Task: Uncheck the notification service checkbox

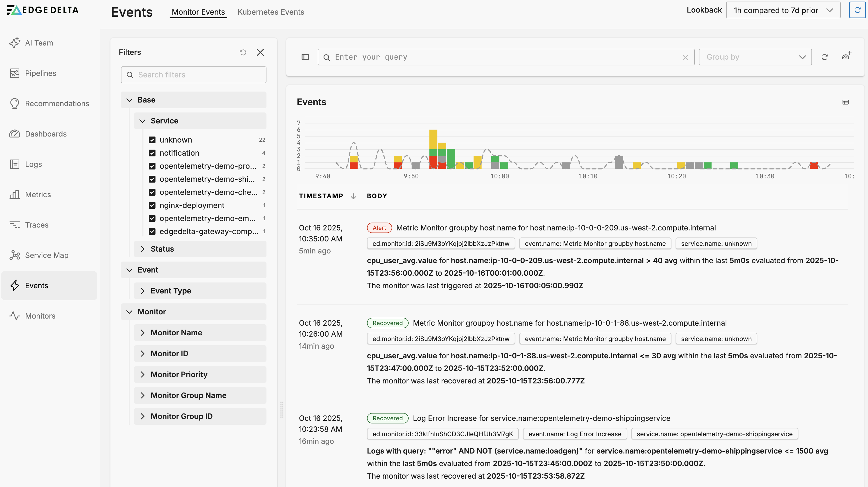Action: [x=152, y=153]
